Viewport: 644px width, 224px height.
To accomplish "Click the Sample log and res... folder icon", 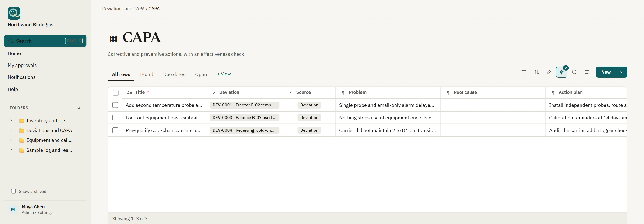I will click(22, 150).
